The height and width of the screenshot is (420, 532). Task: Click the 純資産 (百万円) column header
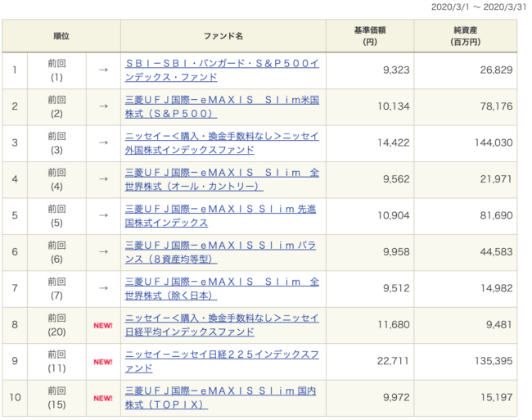click(466, 36)
